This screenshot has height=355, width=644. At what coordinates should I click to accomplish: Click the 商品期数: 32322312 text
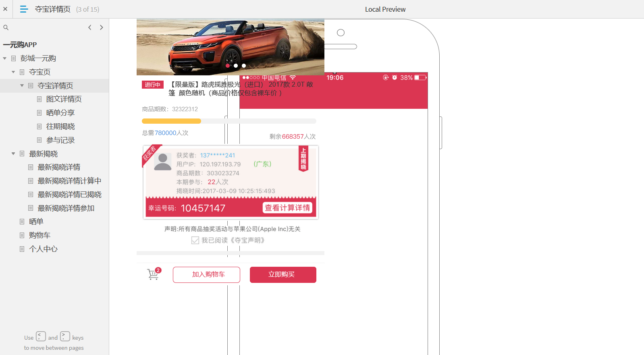[170, 109]
